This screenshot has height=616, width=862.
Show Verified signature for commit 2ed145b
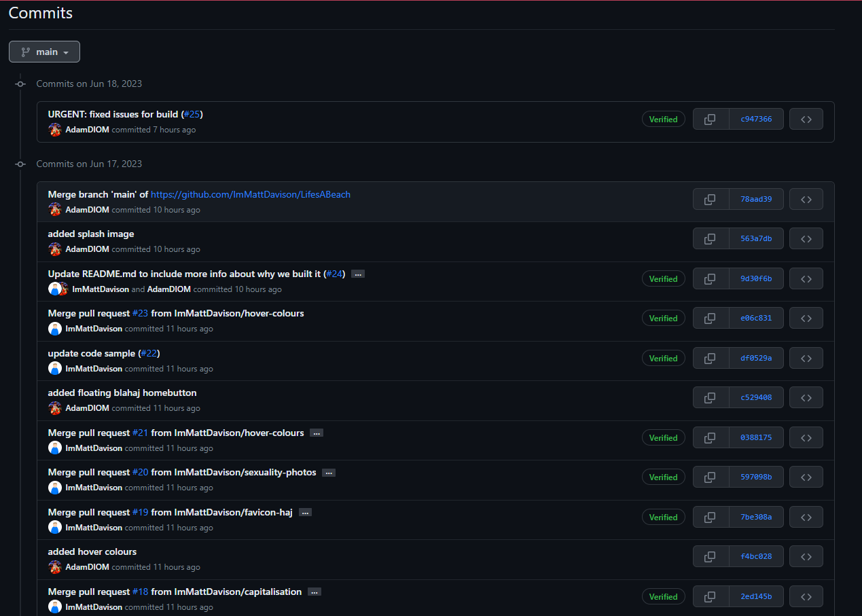tap(664, 596)
